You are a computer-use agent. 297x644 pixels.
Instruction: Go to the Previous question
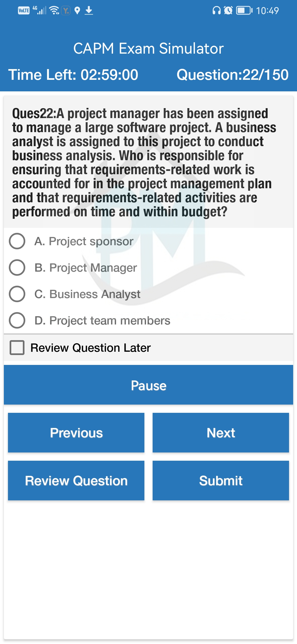coord(76,433)
